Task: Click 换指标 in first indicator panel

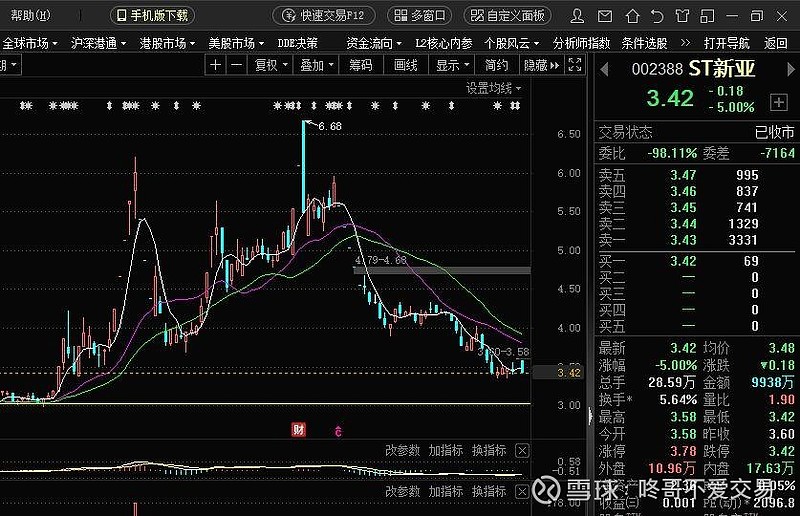Action: point(489,451)
